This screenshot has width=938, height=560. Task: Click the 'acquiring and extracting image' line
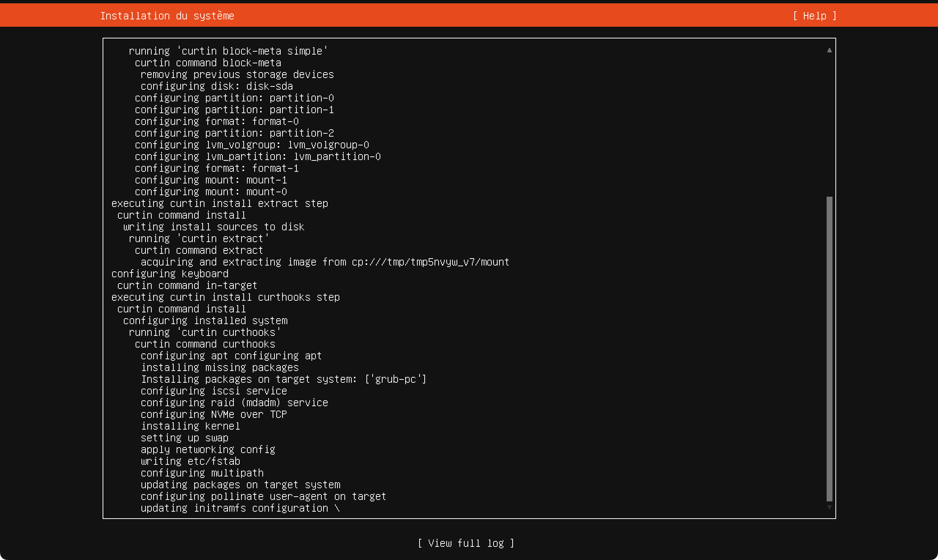[x=325, y=262]
